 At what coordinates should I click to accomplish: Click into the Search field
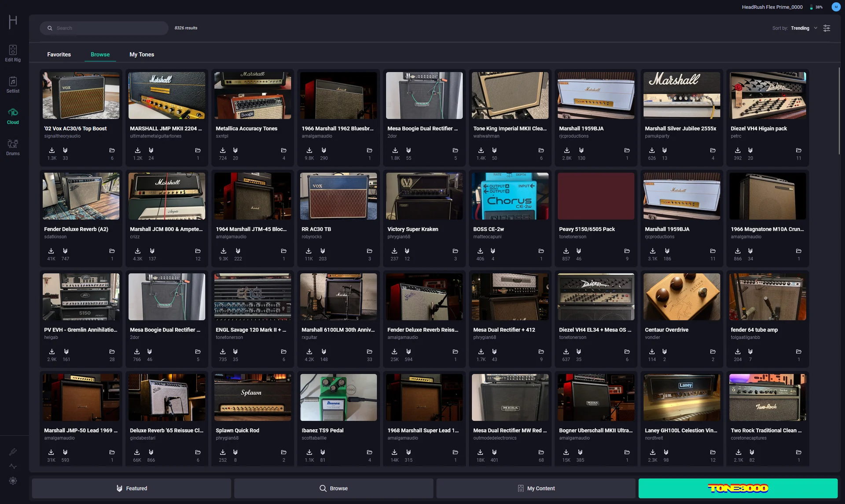click(x=104, y=28)
